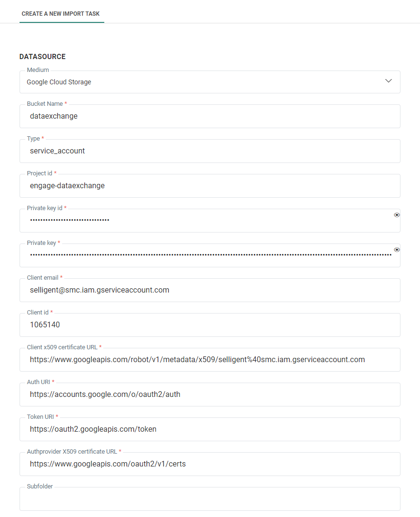Reveal the masked Private key value

click(397, 250)
